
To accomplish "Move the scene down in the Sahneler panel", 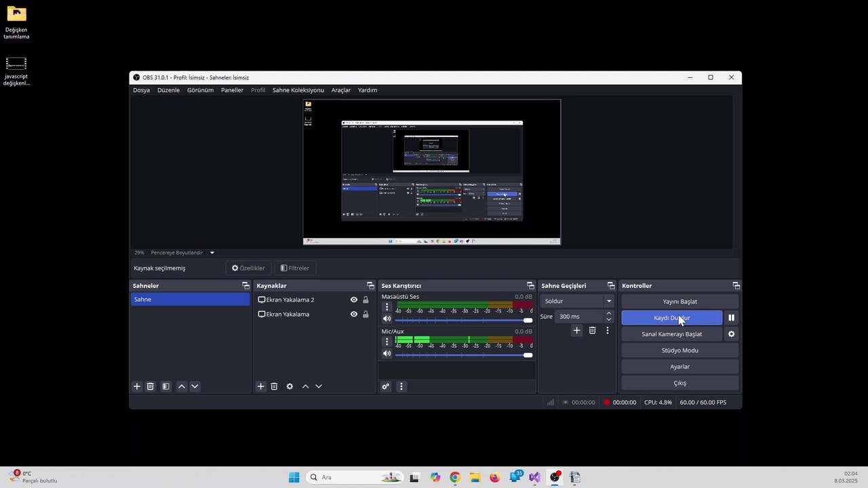I will pos(195,386).
